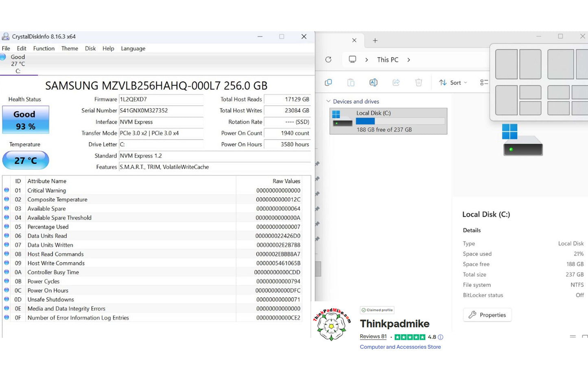Open the Computer and Accessories Store link

pos(400,347)
